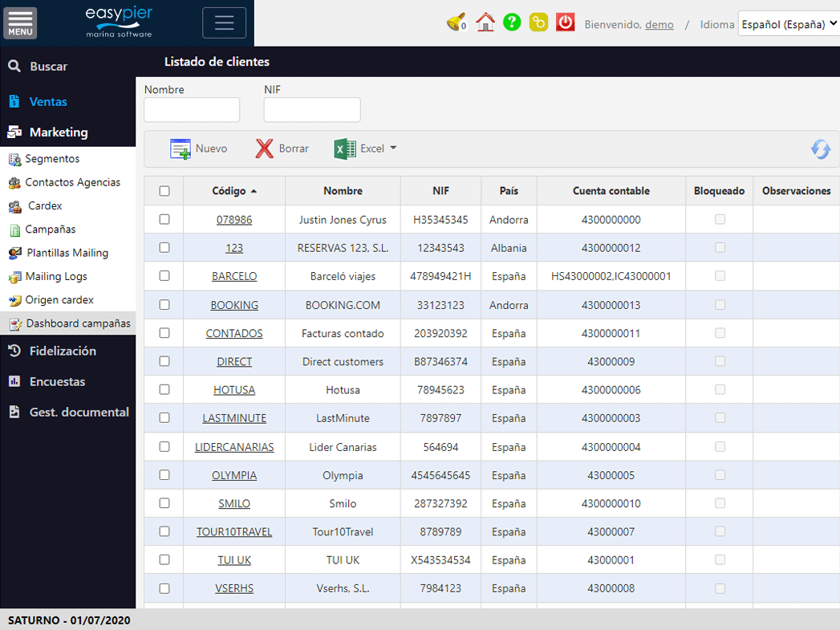Select the row checkbox for RESERVAS 123

click(164, 247)
